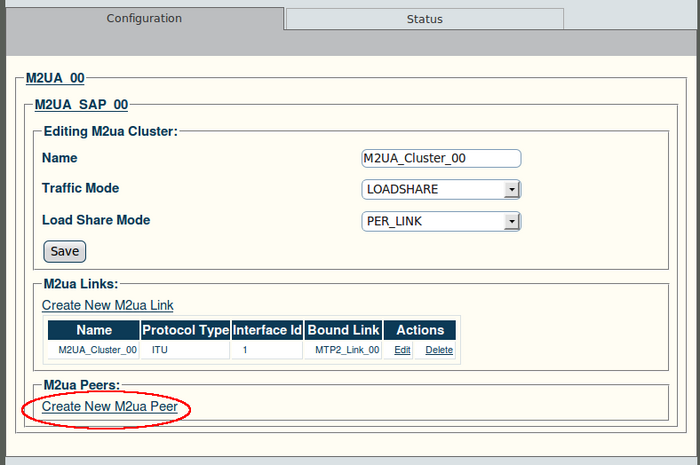Switch to the Configuration tab
Viewport: 700px width, 465px height.
[144, 18]
